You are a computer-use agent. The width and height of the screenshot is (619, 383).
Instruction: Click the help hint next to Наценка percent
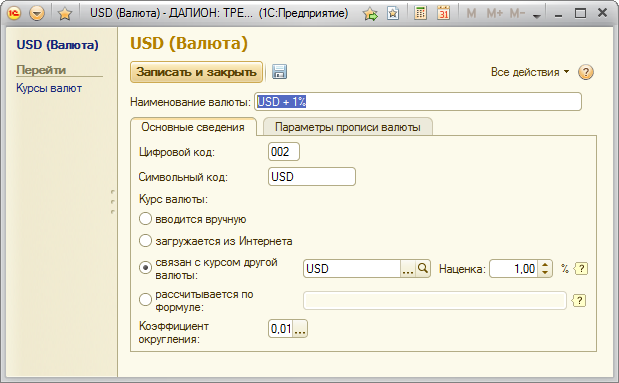[581, 269]
